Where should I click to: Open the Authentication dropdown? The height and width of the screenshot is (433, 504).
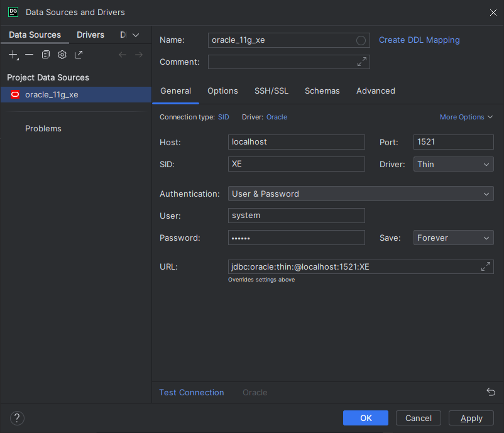(361, 194)
